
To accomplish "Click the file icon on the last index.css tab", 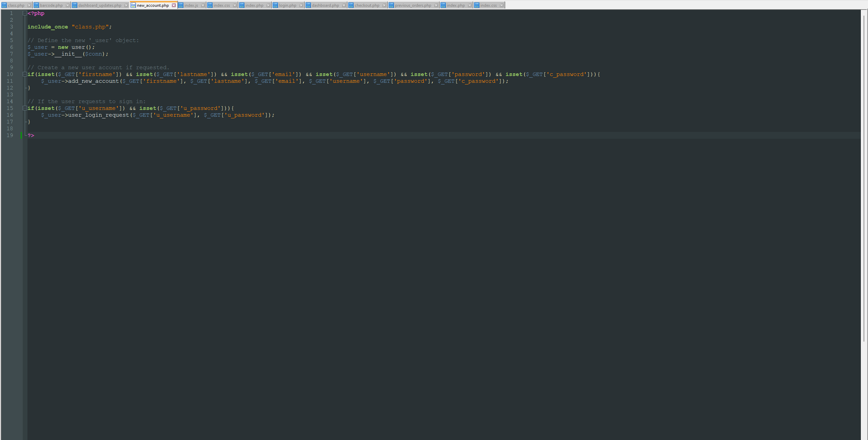I will pyautogui.click(x=477, y=5).
